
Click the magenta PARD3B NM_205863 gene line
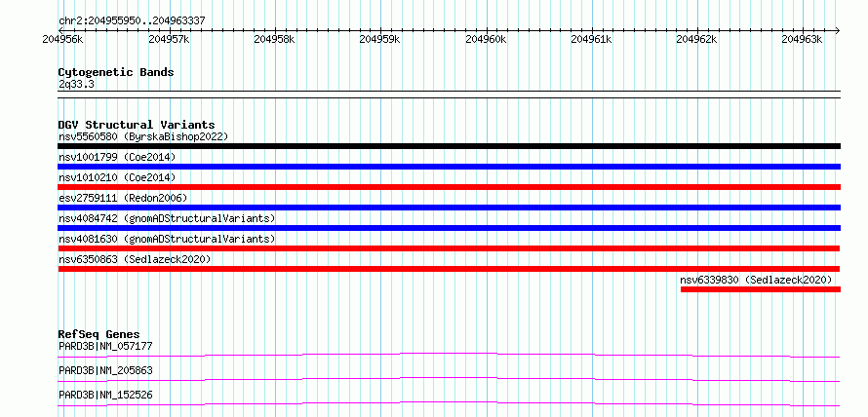click(x=449, y=379)
